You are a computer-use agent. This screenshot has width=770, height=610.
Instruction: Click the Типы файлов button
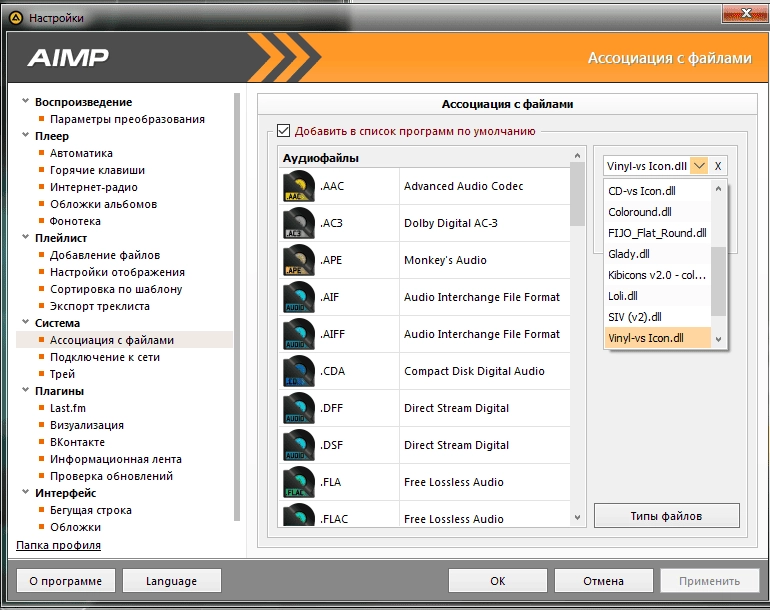tap(666, 516)
